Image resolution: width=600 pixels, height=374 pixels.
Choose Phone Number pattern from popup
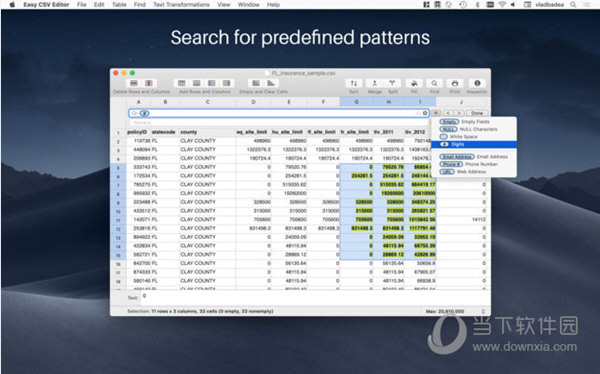474,164
